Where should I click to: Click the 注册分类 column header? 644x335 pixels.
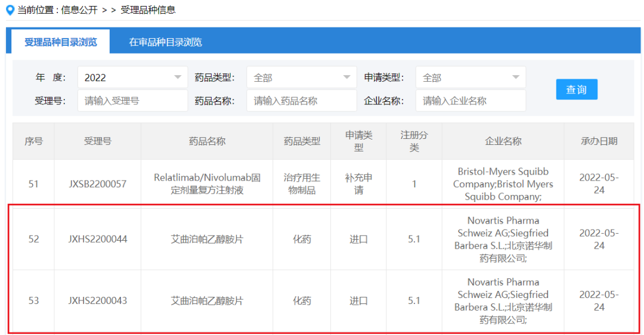pyautogui.click(x=414, y=141)
